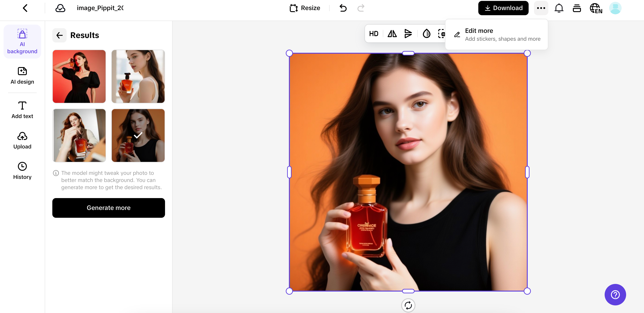Deselect the checked result thumbnail
Image resolution: width=644 pixels, height=313 pixels.
138,135
